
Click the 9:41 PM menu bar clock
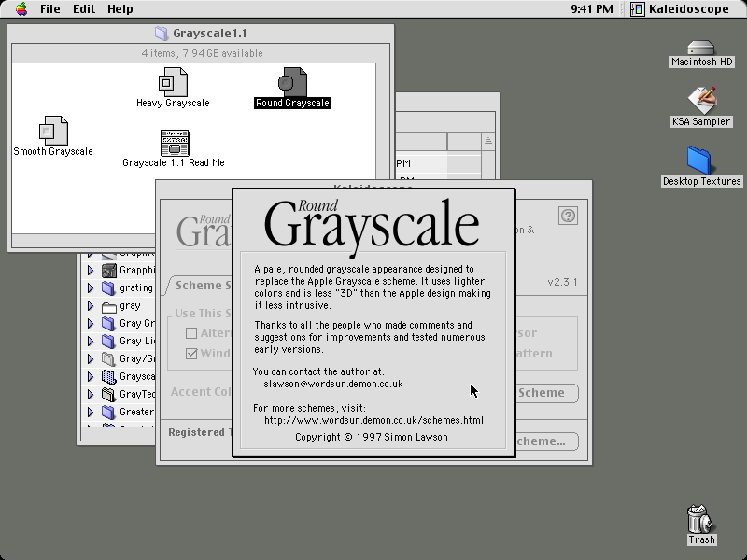tap(592, 9)
